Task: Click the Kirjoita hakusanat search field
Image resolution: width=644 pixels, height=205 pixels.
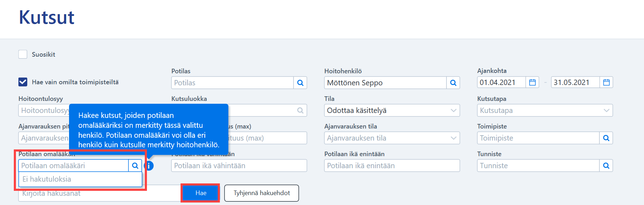Action: (99, 193)
